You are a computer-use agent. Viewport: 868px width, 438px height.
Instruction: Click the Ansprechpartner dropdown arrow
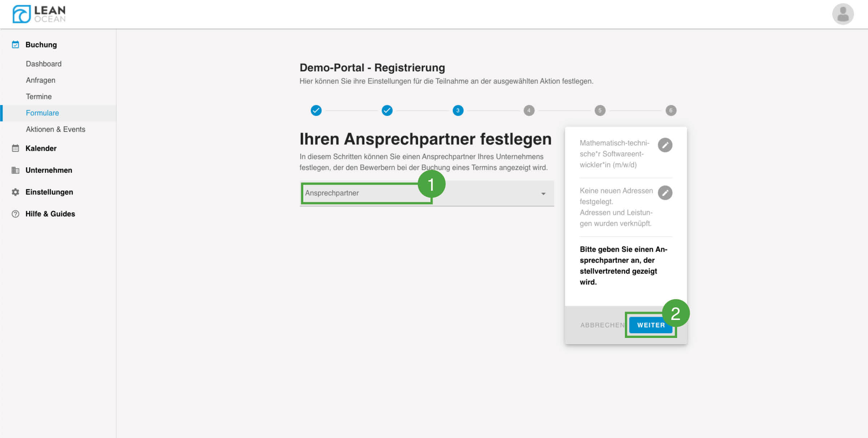point(543,194)
